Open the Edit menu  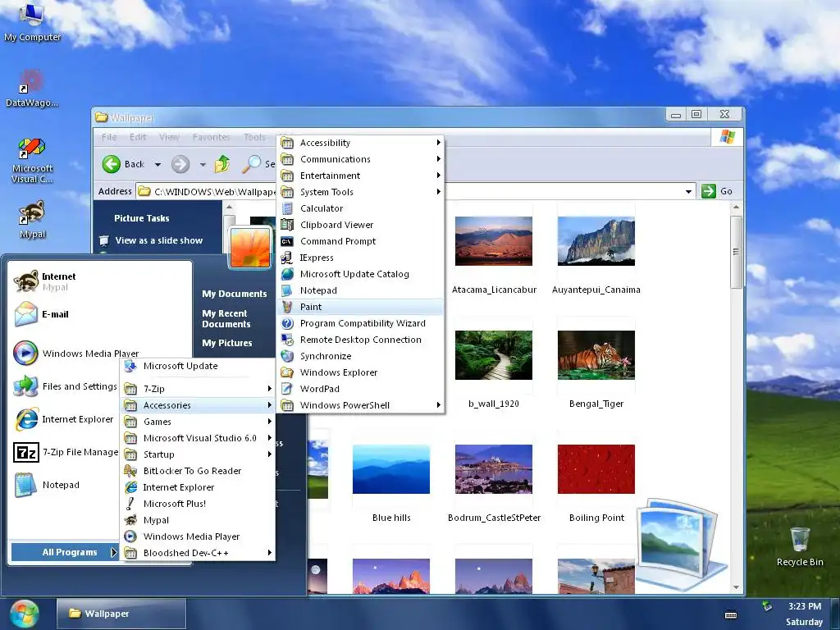[x=138, y=137]
